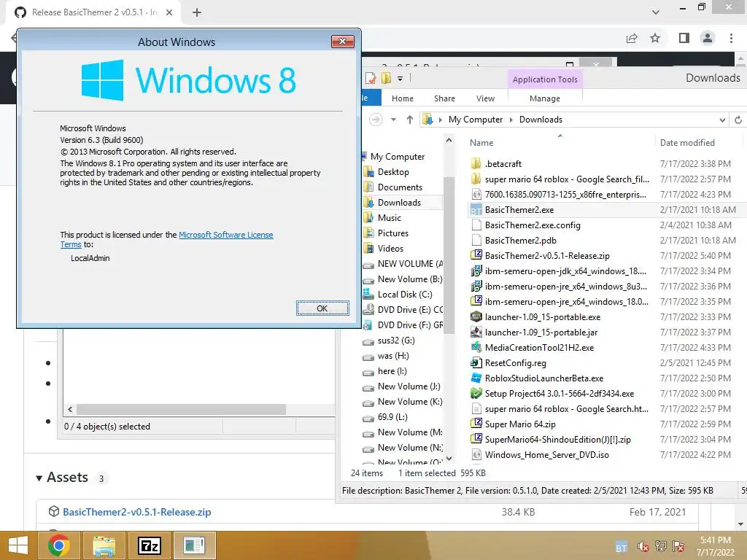
Task: Select Pictures in navigation pane
Action: tap(393, 233)
